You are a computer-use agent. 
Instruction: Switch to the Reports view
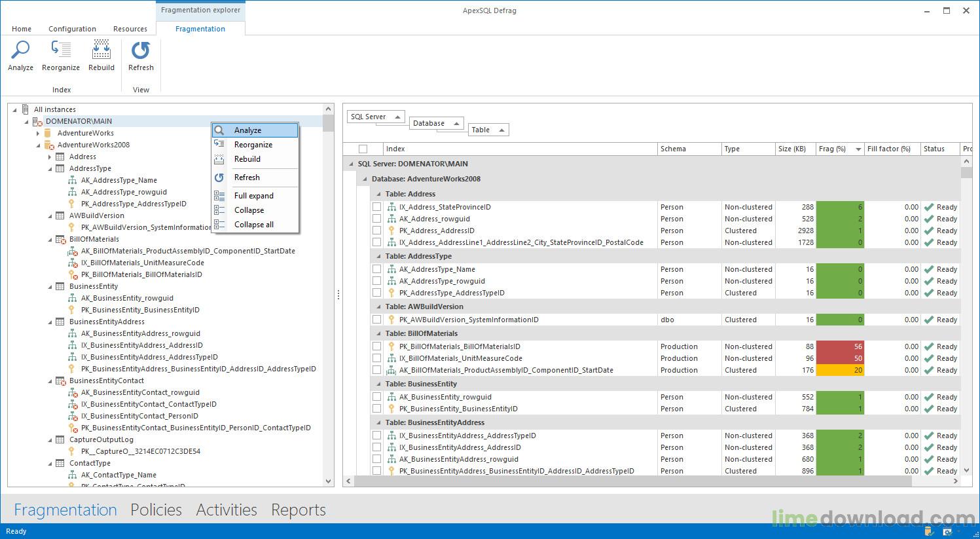[298, 510]
